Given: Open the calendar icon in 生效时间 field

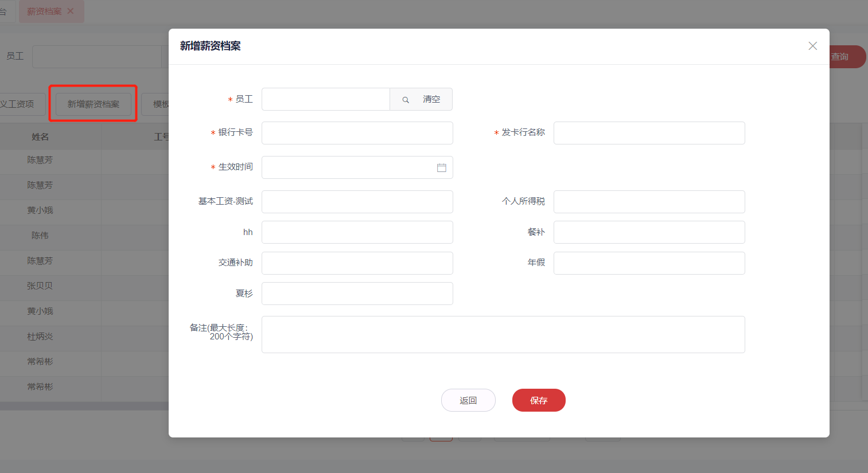Looking at the screenshot, I should tap(441, 168).
